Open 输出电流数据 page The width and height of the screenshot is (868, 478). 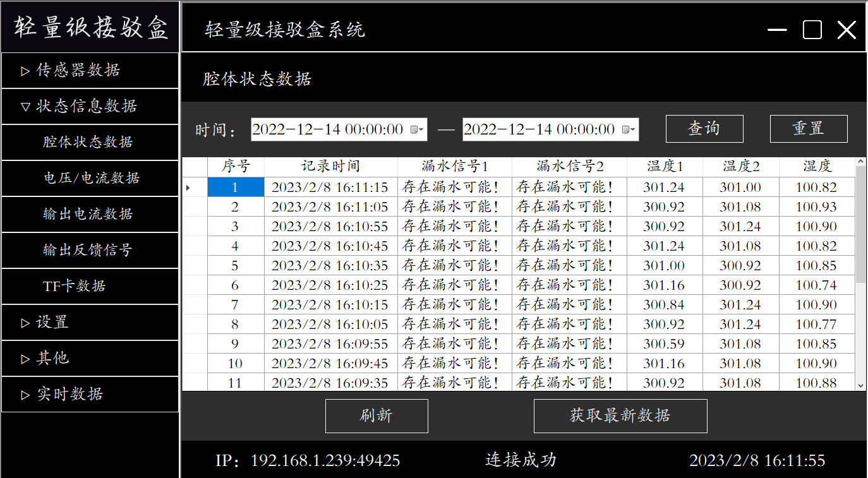pos(90,214)
